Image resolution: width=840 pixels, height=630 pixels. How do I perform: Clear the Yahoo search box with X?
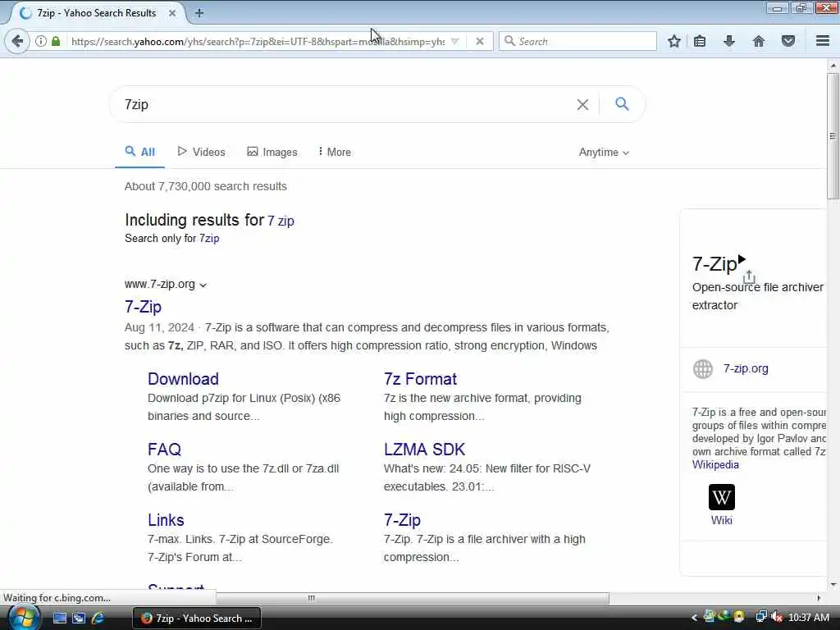click(x=583, y=104)
